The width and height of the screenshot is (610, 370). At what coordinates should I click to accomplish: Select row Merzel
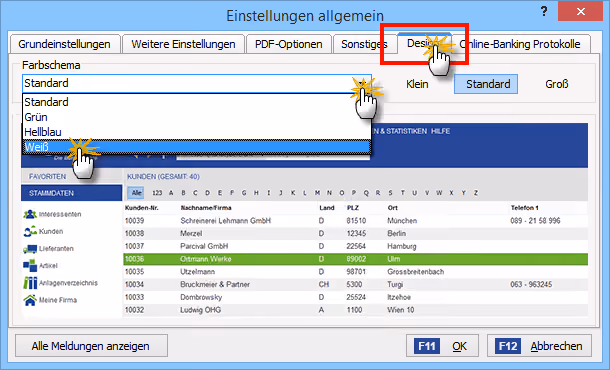[x=356, y=233]
